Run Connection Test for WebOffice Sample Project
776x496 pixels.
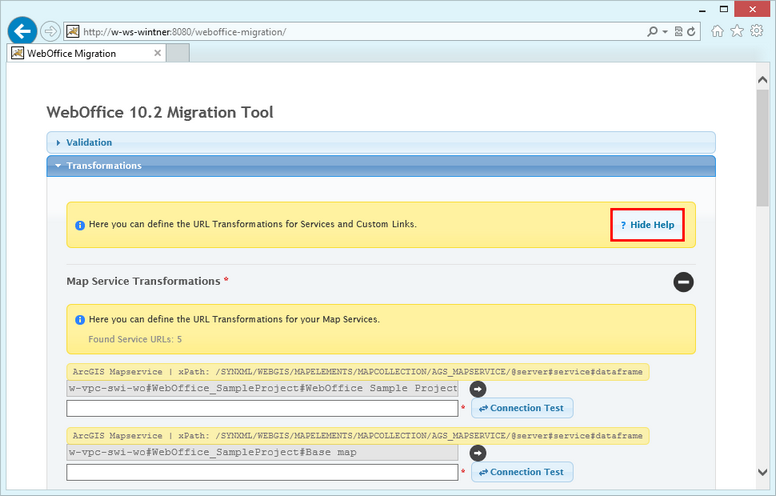coord(522,408)
